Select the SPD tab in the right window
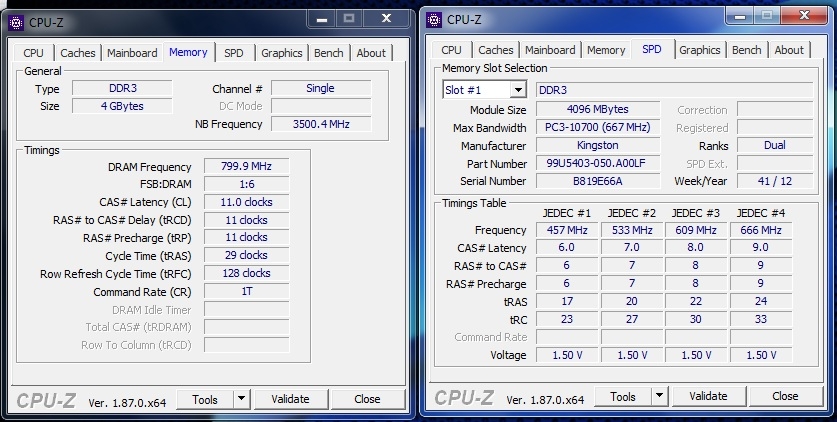Image resolution: width=837 pixels, height=422 pixels. 652,49
